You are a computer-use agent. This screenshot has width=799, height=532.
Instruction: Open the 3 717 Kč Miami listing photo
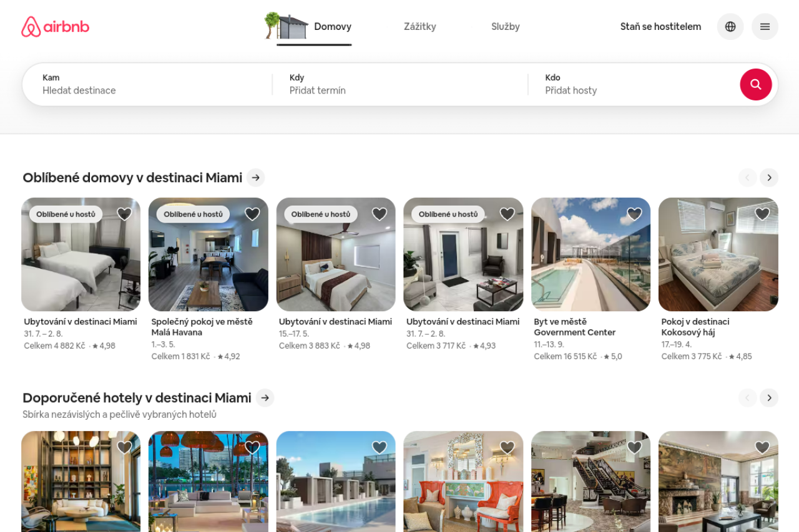[x=463, y=254]
